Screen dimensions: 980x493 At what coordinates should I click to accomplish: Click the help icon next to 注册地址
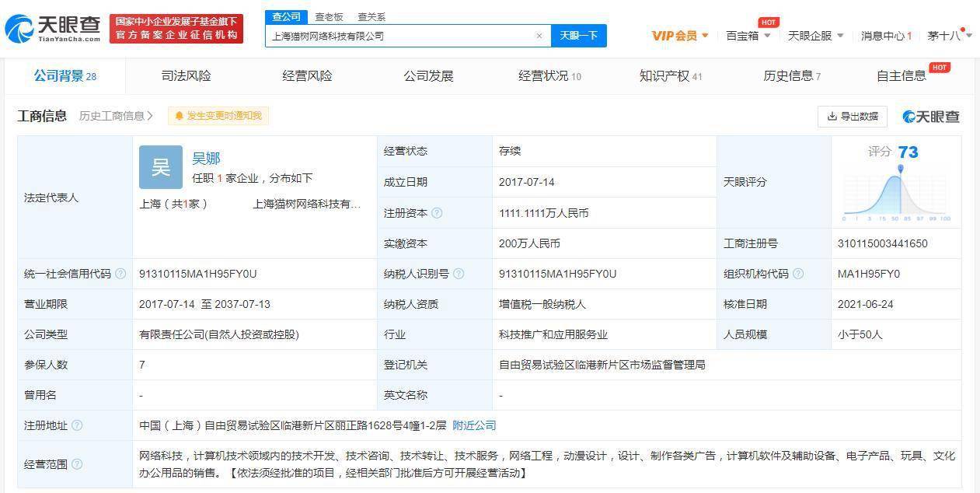(x=77, y=425)
